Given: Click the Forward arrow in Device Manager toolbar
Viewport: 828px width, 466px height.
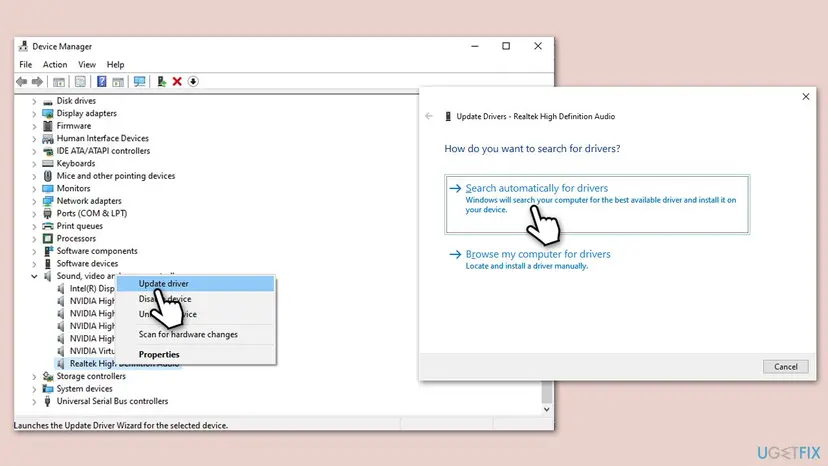Looking at the screenshot, I should (37, 81).
